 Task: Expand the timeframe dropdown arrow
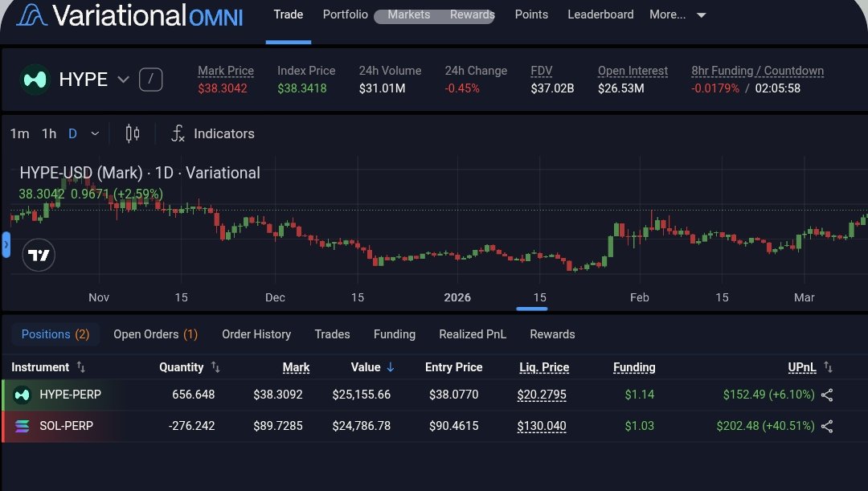95,133
